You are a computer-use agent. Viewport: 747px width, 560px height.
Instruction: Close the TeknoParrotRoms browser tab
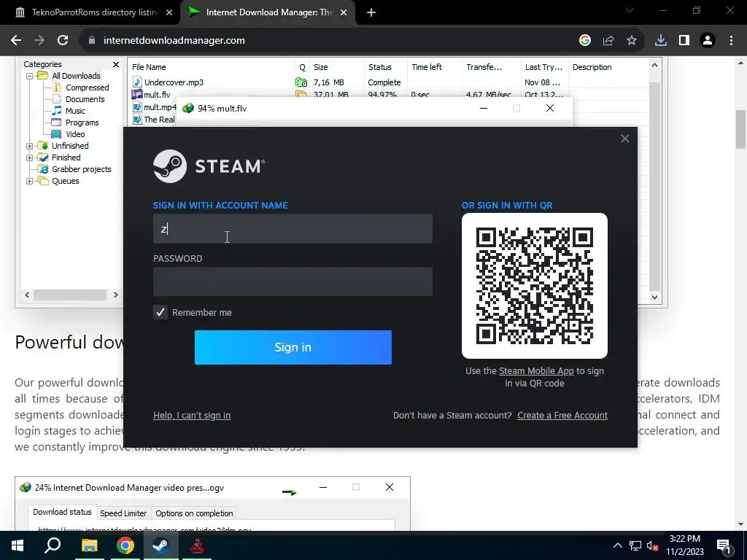coord(169,12)
